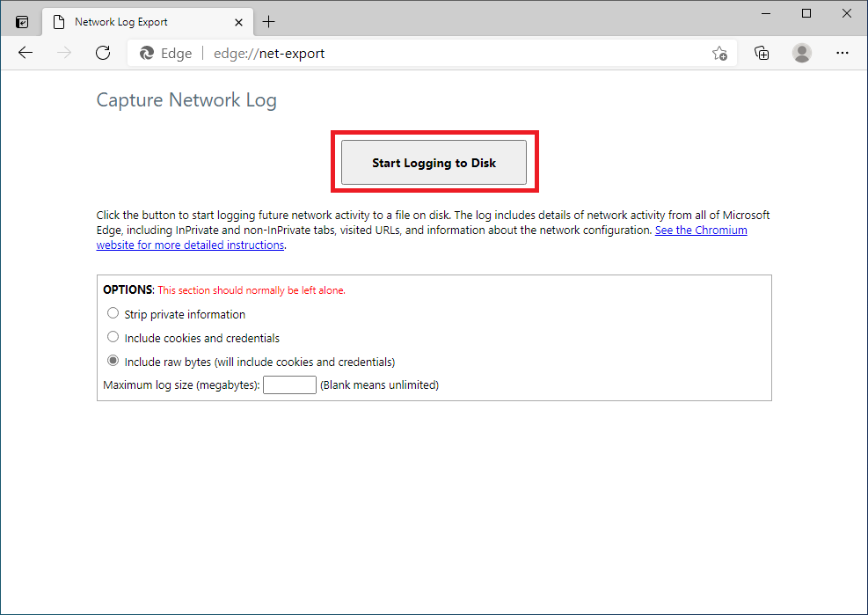868x615 pixels.
Task: Close the Network Log Export tab
Action: tap(237, 22)
